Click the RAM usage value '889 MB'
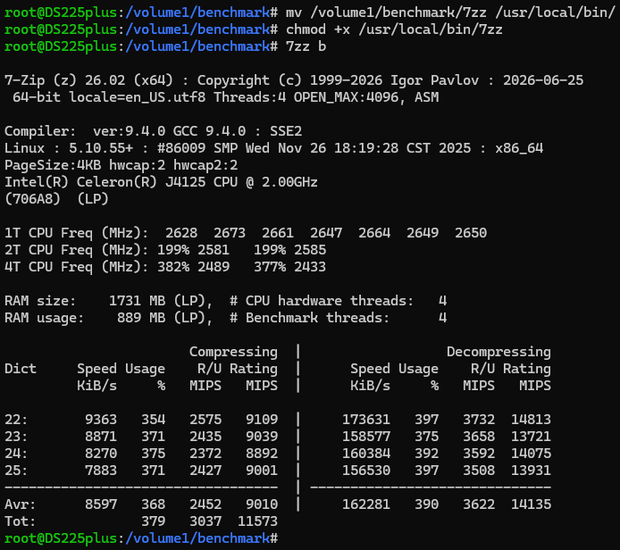The image size is (620, 550). (141, 318)
